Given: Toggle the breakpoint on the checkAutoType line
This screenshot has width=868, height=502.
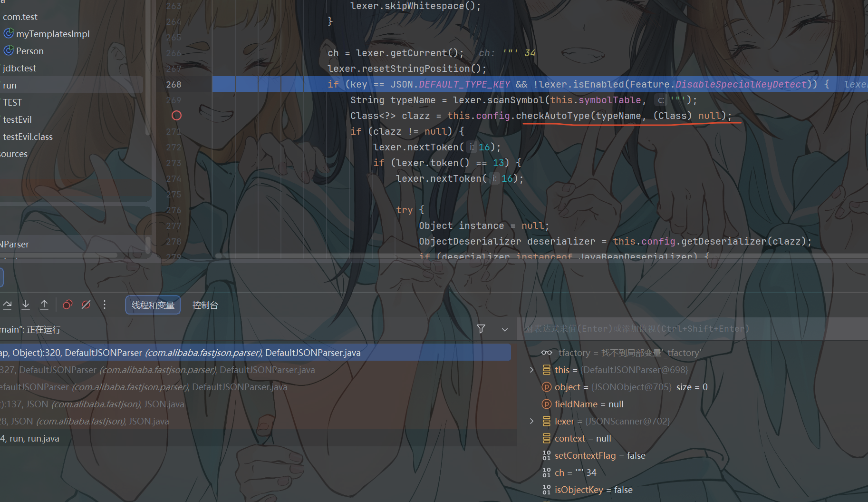Looking at the screenshot, I should pyautogui.click(x=176, y=116).
